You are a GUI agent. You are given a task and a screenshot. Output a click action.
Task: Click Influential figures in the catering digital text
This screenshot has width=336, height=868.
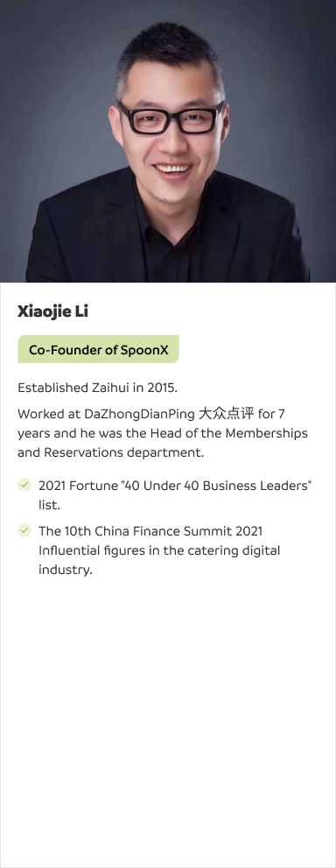point(159,550)
